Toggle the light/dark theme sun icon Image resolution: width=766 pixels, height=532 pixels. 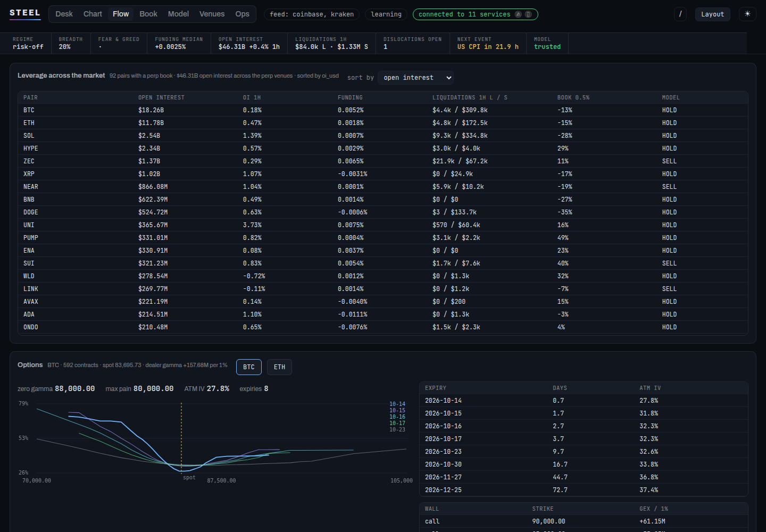(747, 14)
